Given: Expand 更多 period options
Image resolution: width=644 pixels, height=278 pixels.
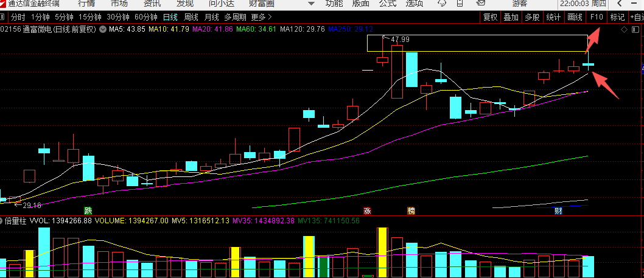Looking at the screenshot, I should click(x=261, y=17).
